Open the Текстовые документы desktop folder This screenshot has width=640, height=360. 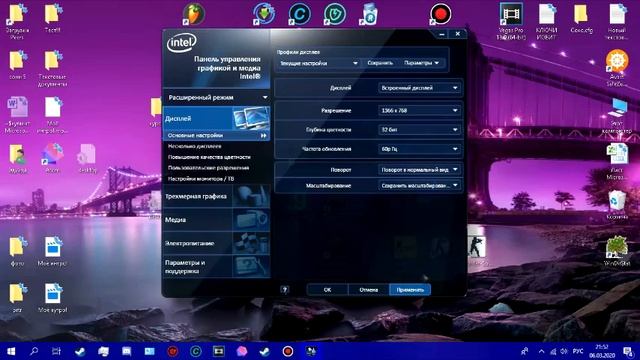tap(53, 68)
